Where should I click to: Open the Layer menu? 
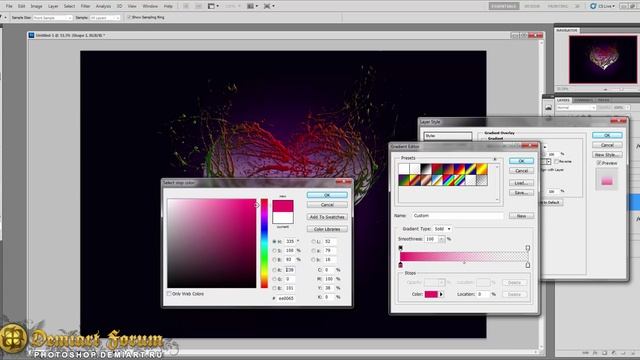(x=53, y=6)
